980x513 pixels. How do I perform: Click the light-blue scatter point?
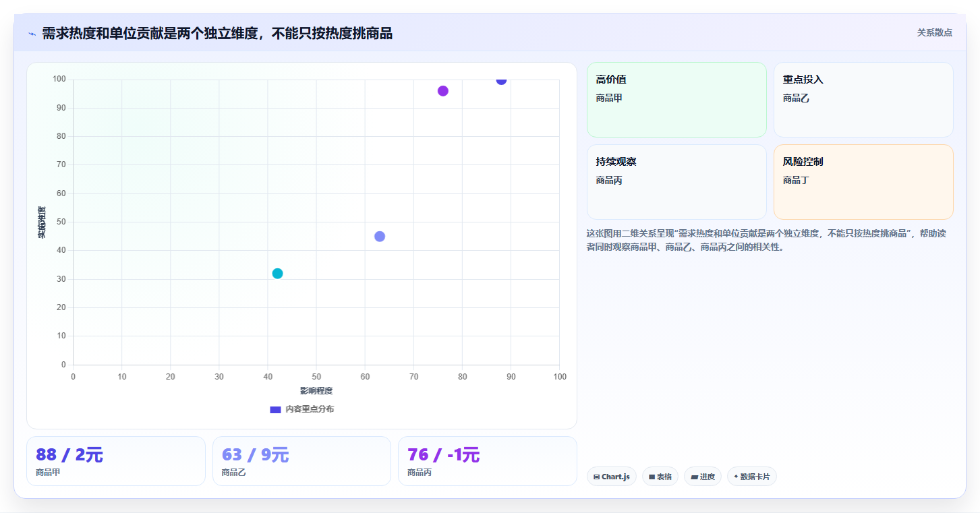(380, 236)
